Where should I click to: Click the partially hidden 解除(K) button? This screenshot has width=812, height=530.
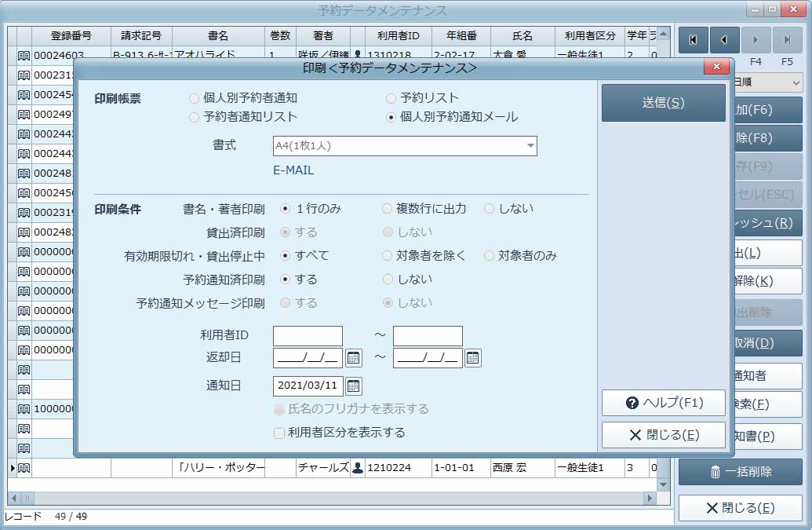click(x=769, y=281)
